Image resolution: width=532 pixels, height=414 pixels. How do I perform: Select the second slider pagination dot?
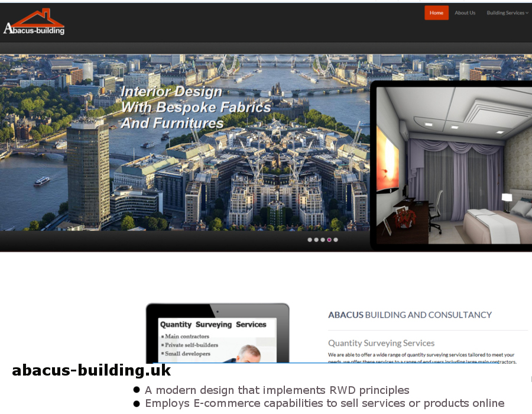(x=316, y=240)
